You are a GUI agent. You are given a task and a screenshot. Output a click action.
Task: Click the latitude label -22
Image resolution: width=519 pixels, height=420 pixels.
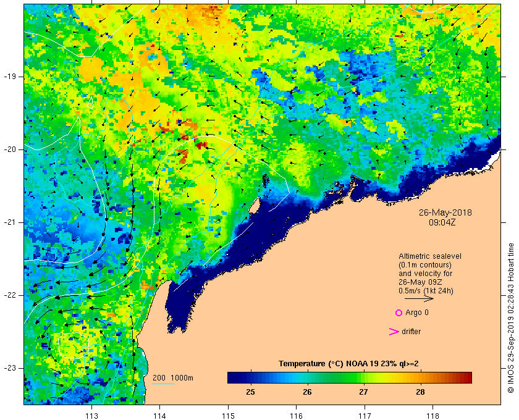(x=10, y=295)
